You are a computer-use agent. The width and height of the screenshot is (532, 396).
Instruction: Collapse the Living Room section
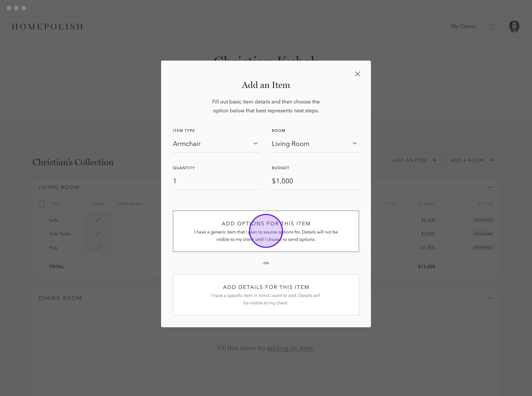point(490,187)
